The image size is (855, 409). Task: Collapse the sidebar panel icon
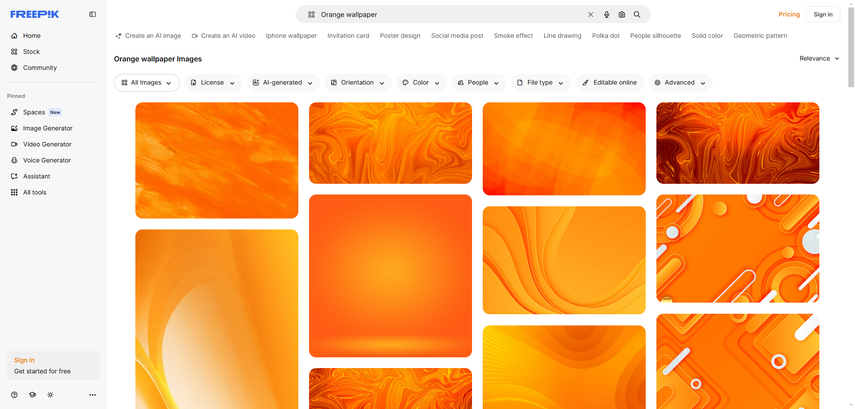click(92, 15)
